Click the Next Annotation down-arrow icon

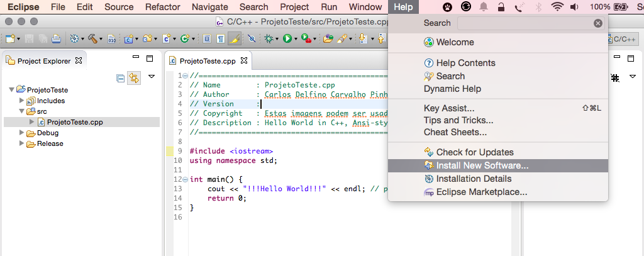[363, 38]
